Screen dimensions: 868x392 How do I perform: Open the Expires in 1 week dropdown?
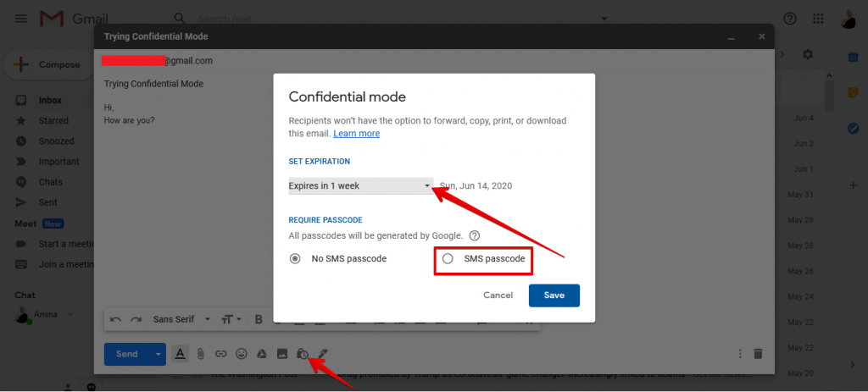coord(360,185)
